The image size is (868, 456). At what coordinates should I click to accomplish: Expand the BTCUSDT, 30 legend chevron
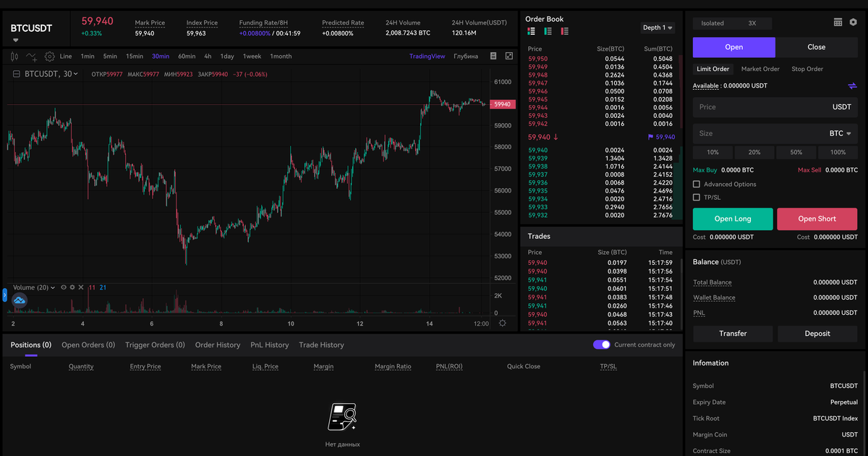point(76,74)
